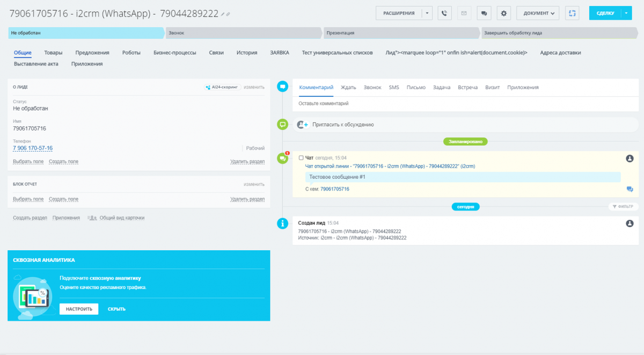The height and width of the screenshot is (355, 644).
Task: Click the blue Сделку button
Action: tap(605, 13)
